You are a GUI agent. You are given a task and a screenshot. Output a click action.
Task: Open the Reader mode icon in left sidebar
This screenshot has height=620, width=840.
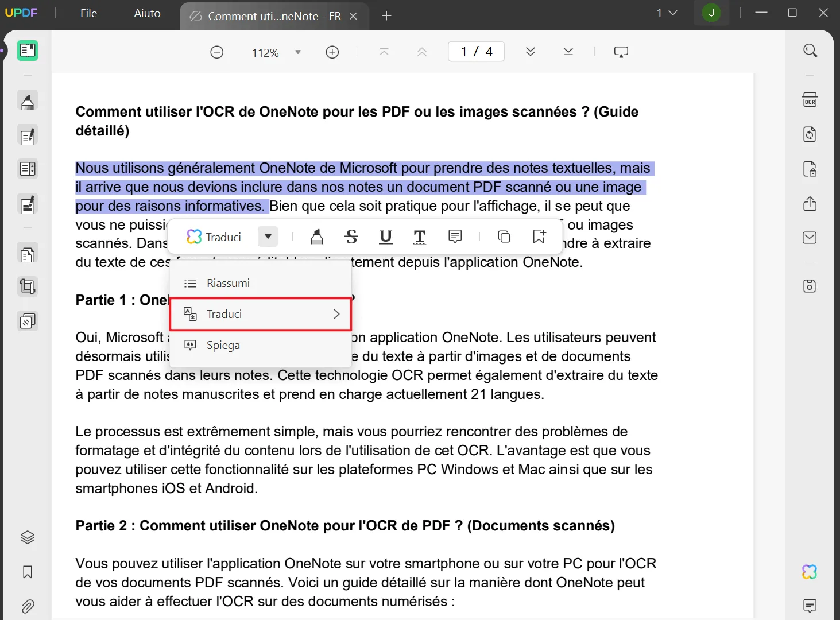(28, 51)
